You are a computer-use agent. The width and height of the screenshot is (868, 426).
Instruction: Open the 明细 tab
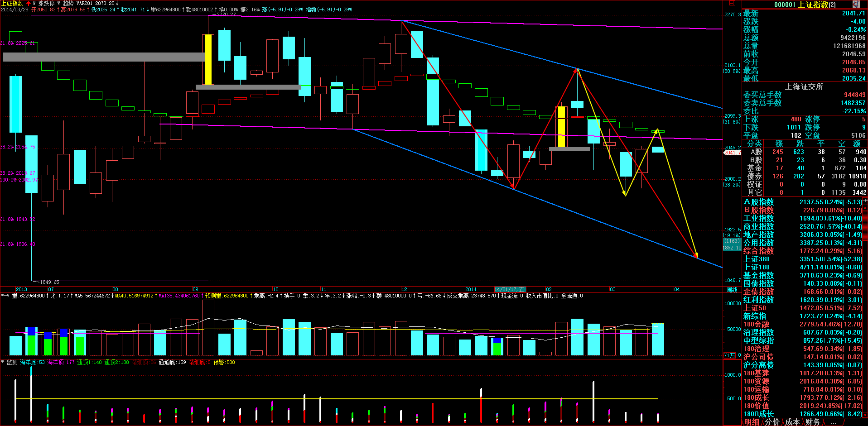(752, 422)
